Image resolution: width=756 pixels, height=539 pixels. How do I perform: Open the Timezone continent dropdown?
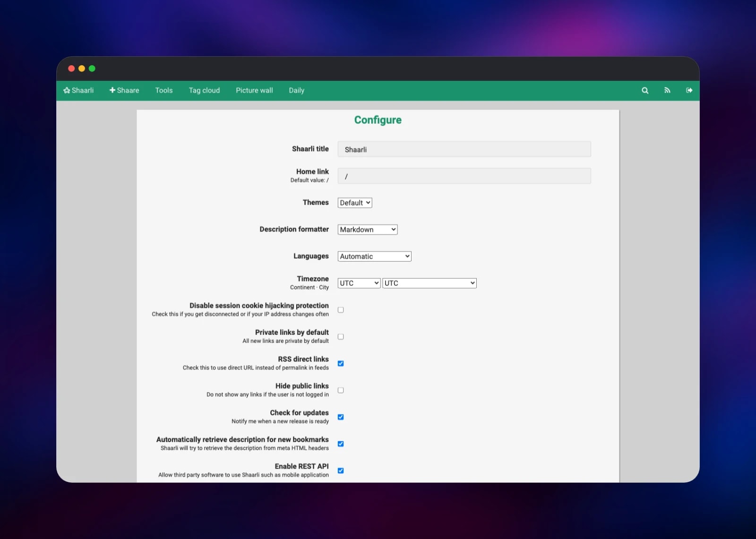pyautogui.click(x=359, y=283)
